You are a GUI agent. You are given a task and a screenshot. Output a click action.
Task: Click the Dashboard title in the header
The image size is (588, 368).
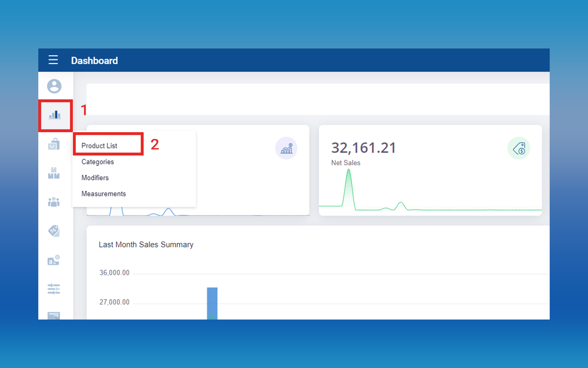[x=94, y=60]
